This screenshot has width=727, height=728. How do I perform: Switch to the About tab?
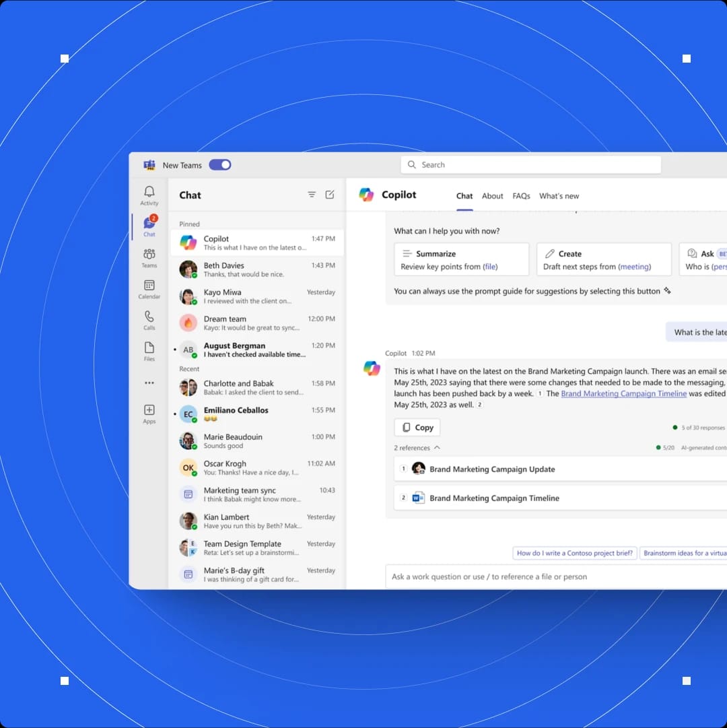coord(492,196)
